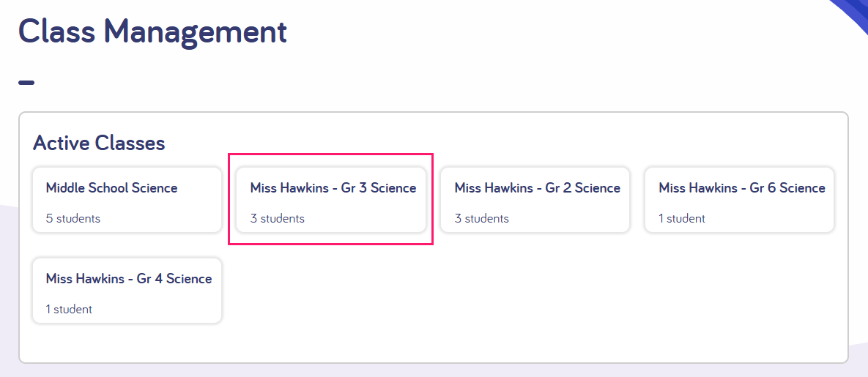Click 1 student under Gr 4 Science
The image size is (868, 377).
pos(69,310)
